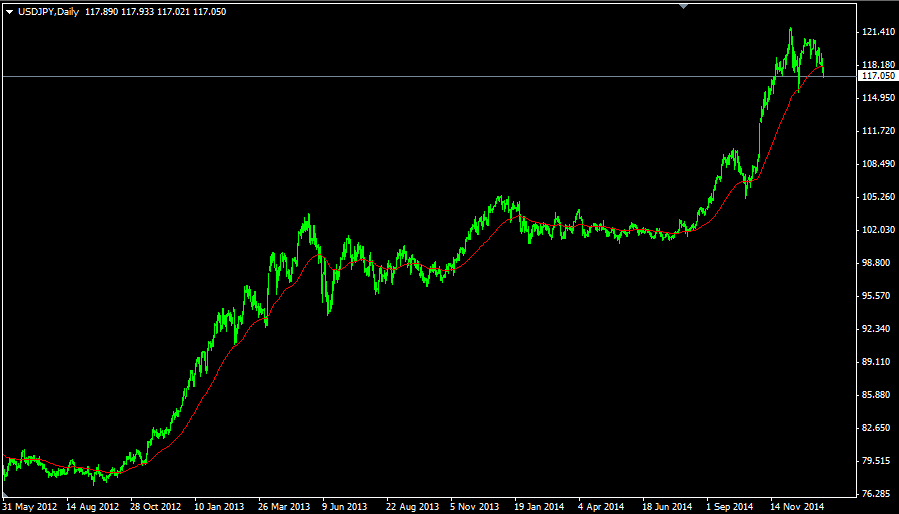Click the 31 May 2012 date label
This screenshot has width=899, height=514.
click(30, 507)
